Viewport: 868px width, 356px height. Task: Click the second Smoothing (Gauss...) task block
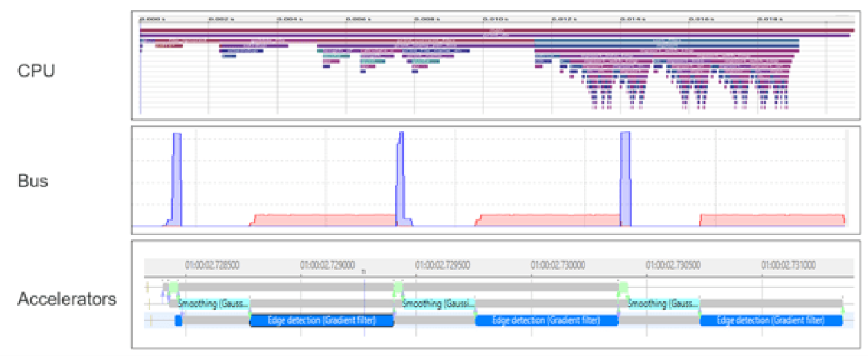438,303
